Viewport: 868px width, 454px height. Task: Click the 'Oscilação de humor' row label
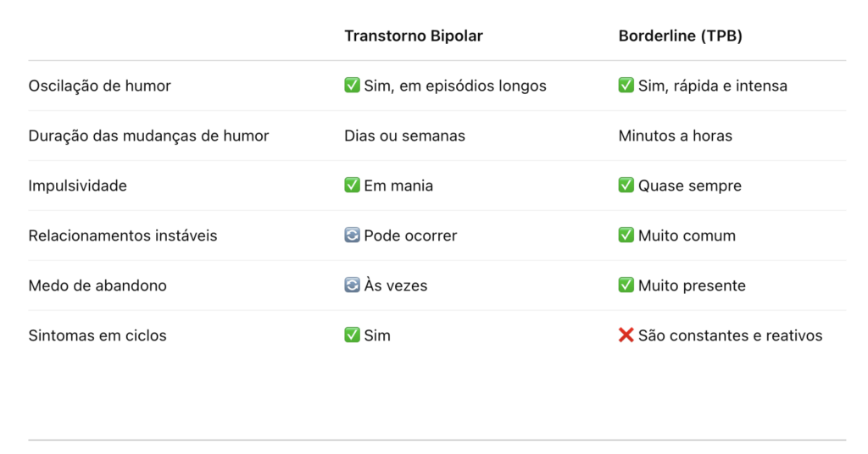(100, 86)
